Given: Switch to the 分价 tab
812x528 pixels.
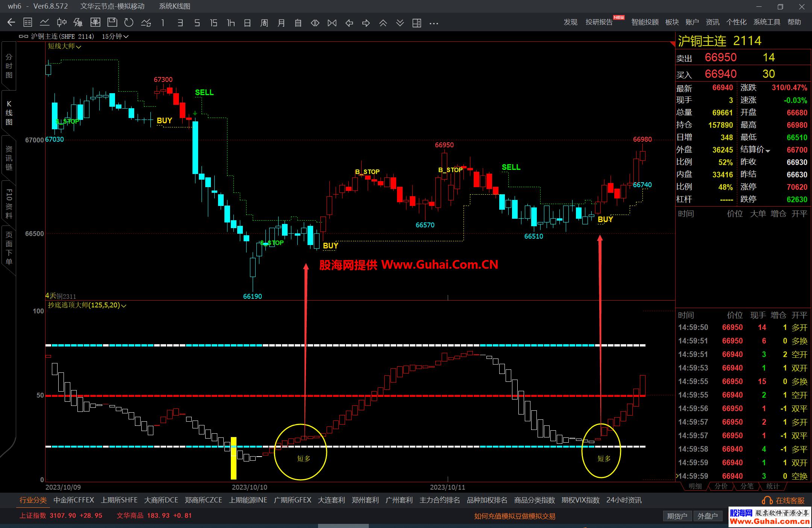Looking at the screenshot, I should pyautogui.click(x=721, y=486).
